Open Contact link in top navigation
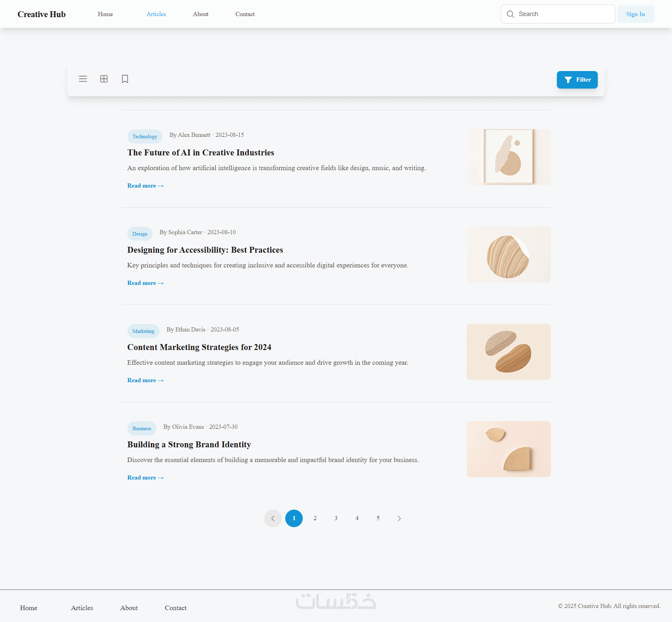 pyautogui.click(x=245, y=14)
